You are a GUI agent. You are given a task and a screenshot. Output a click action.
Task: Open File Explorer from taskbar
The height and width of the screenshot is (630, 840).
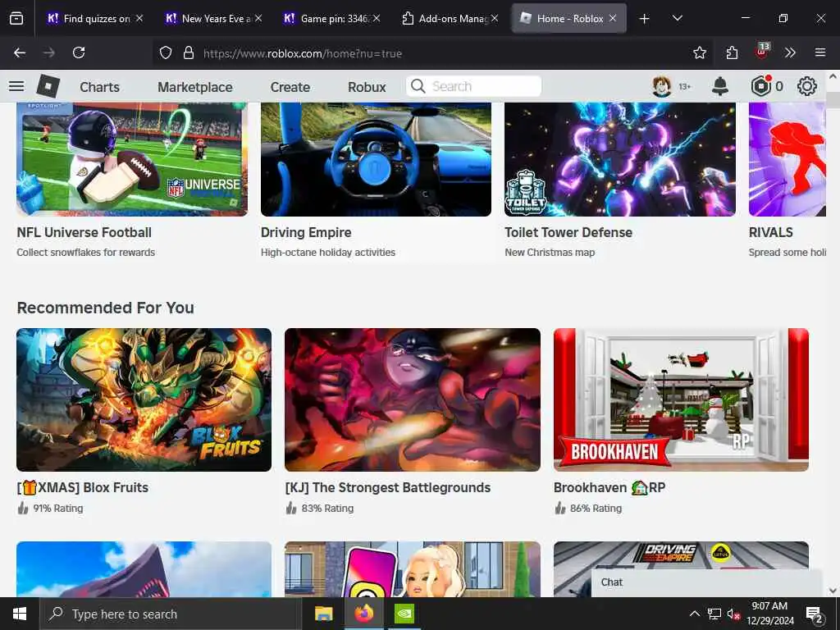[323, 614]
